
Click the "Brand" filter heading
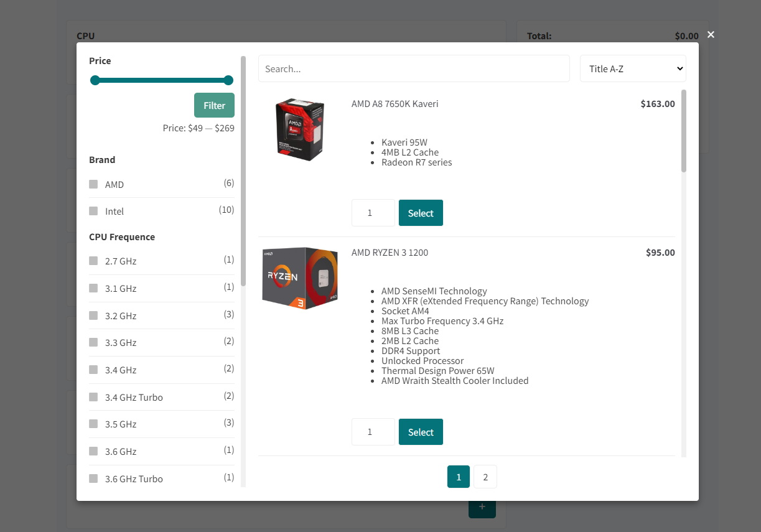(102, 160)
